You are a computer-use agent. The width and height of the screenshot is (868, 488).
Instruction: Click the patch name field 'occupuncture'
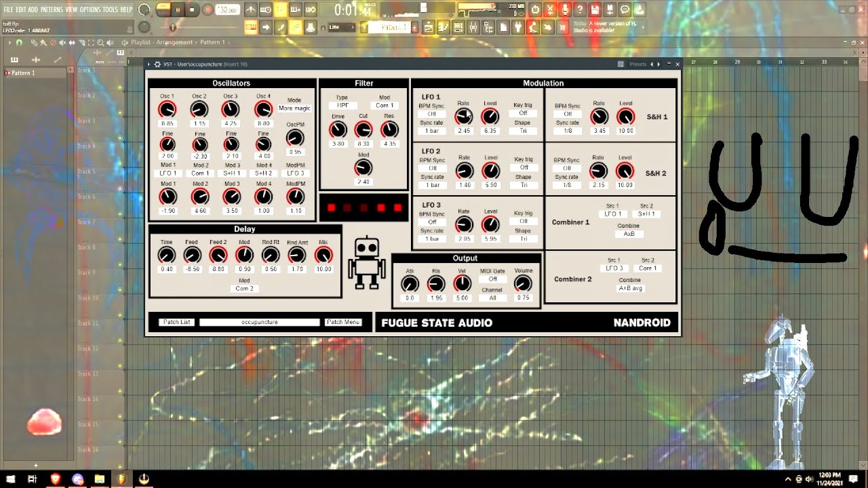(x=259, y=322)
